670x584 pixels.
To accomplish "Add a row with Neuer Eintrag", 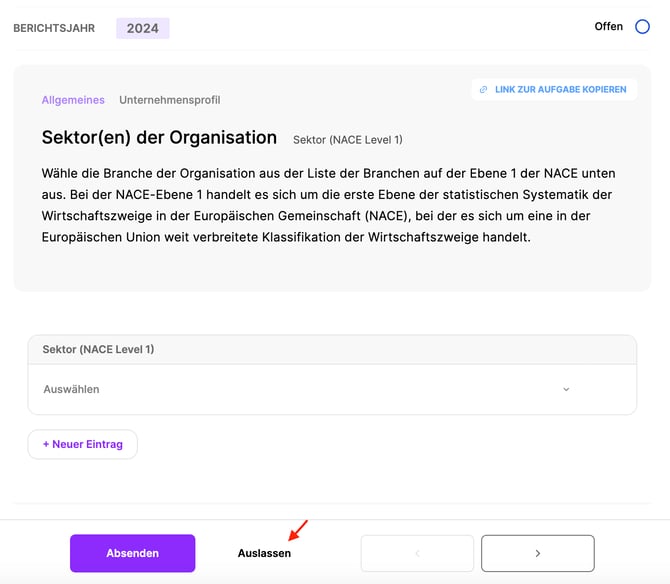I will pyautogui.click(x=82, y=444).
